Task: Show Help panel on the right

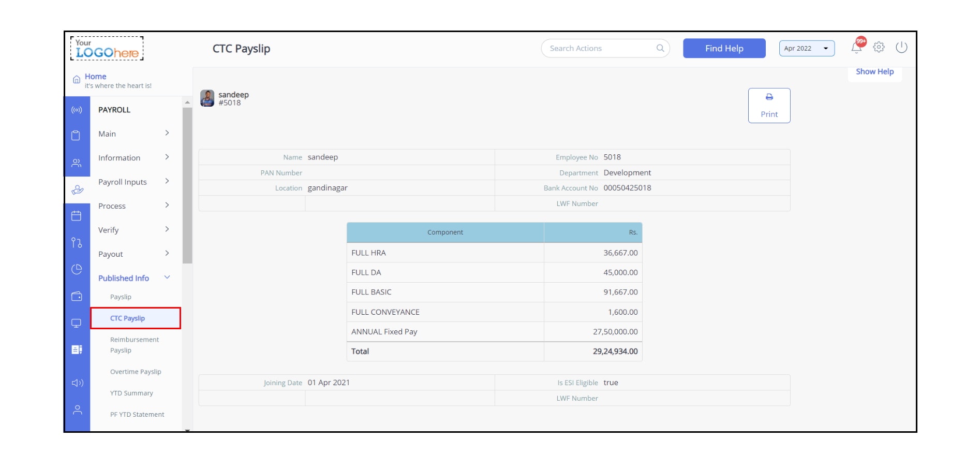Action: (874, 71)
